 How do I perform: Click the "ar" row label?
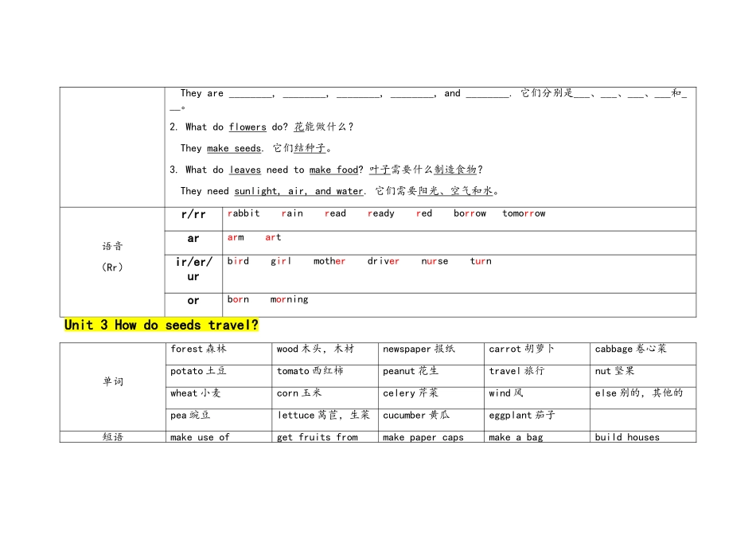[193, 238]
